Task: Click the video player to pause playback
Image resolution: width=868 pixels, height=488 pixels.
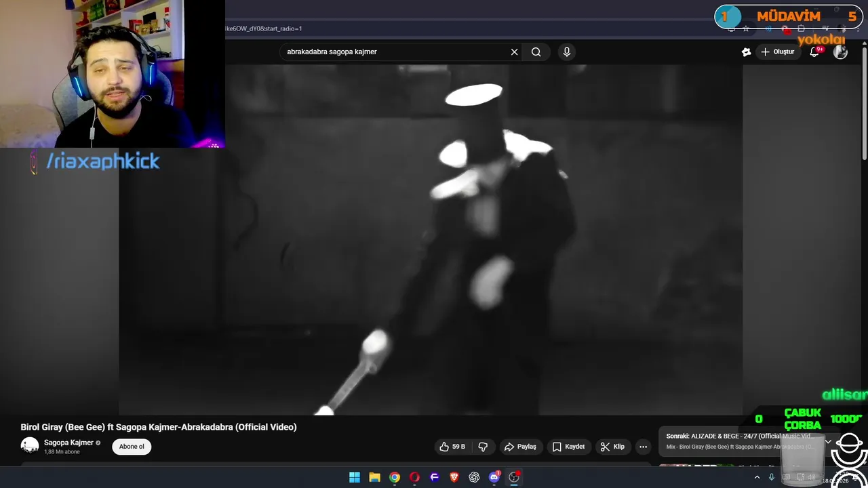Action: click(431, 240)
